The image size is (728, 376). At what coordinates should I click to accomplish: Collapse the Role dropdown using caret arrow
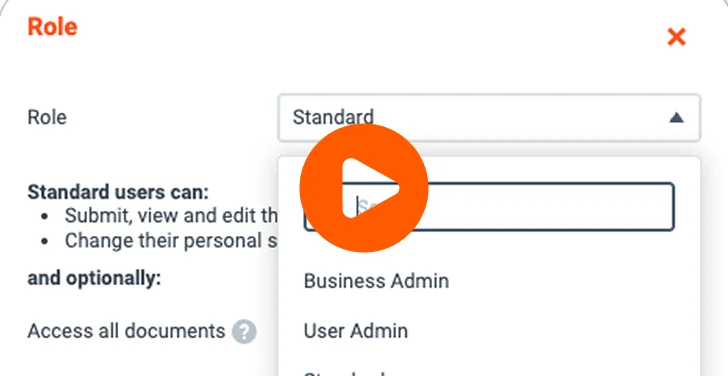coord(676,118)
